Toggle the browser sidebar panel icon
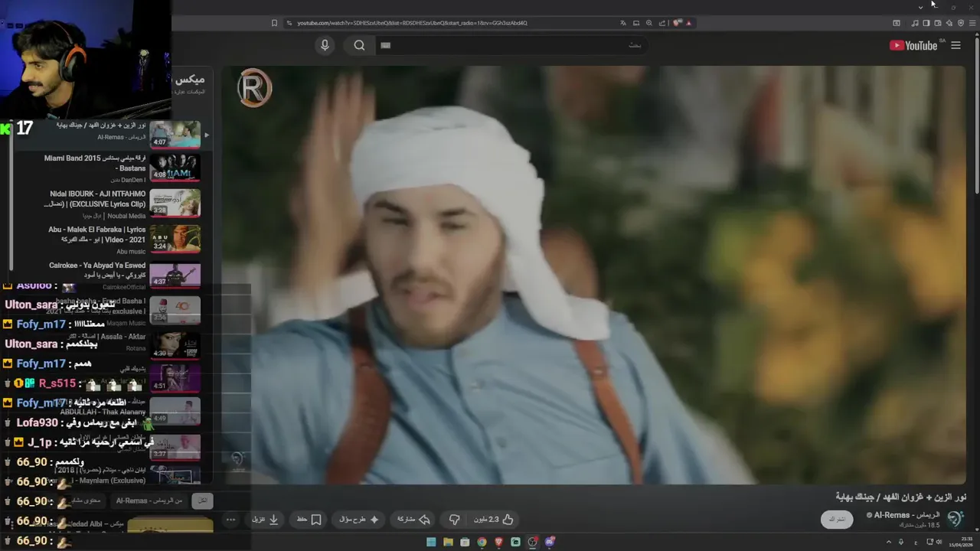980x551 pixels. 926,23
